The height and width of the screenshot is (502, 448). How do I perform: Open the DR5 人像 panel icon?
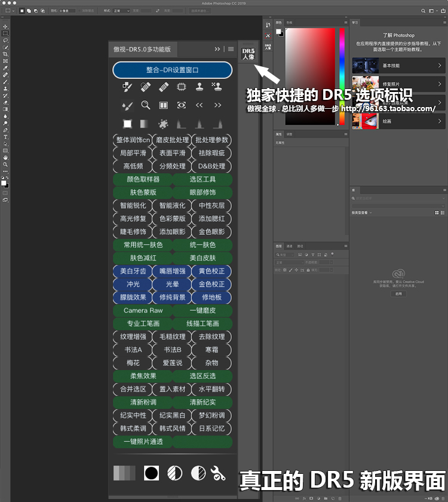[248, 53]
